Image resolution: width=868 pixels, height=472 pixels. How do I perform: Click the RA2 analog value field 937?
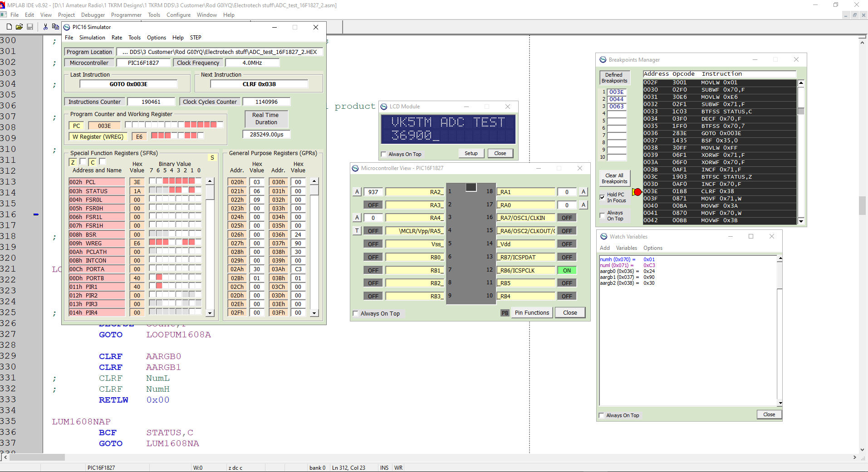(x=373, y=192)
